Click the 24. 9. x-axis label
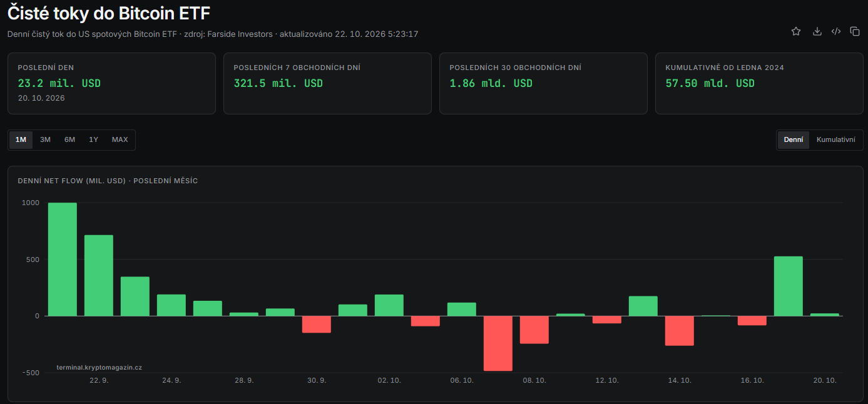 171,381
